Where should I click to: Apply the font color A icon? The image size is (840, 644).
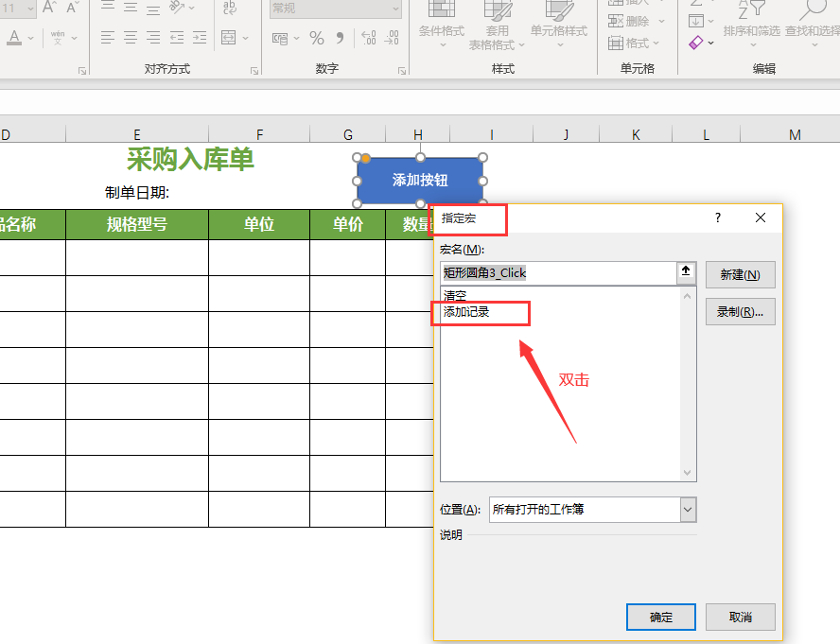click(x=14, y=38)
